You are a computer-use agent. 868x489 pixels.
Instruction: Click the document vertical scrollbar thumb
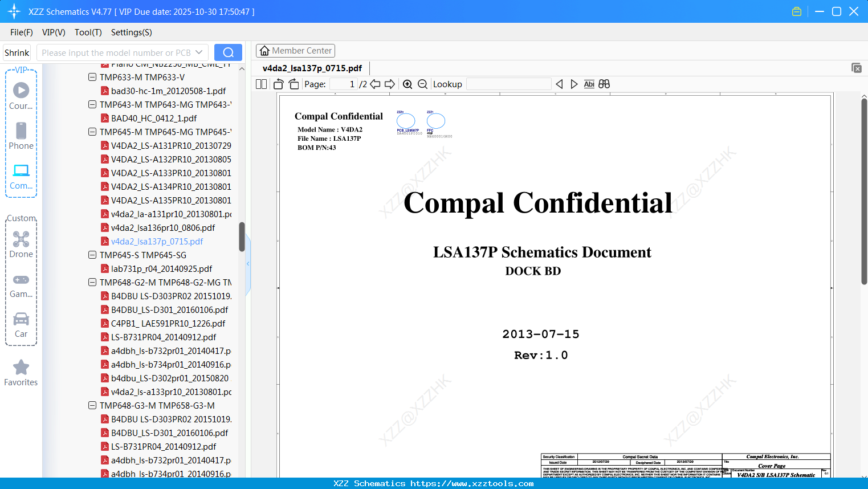[864, 191]
